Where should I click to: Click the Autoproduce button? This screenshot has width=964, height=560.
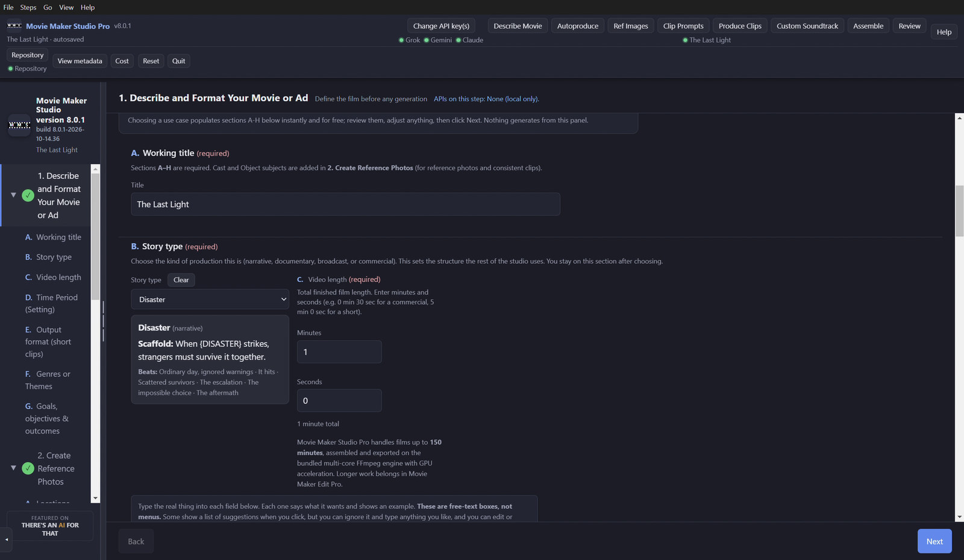pyautogui.click(x=578, y=26)
